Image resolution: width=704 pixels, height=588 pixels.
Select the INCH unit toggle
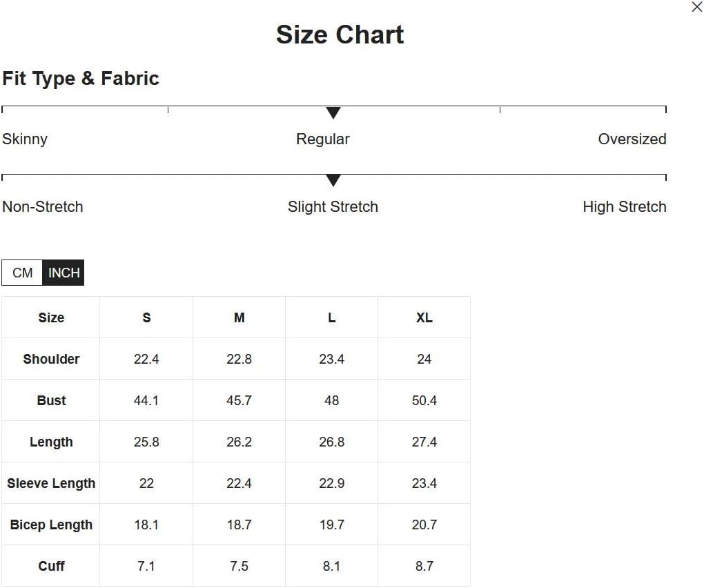tap(63, 273)
